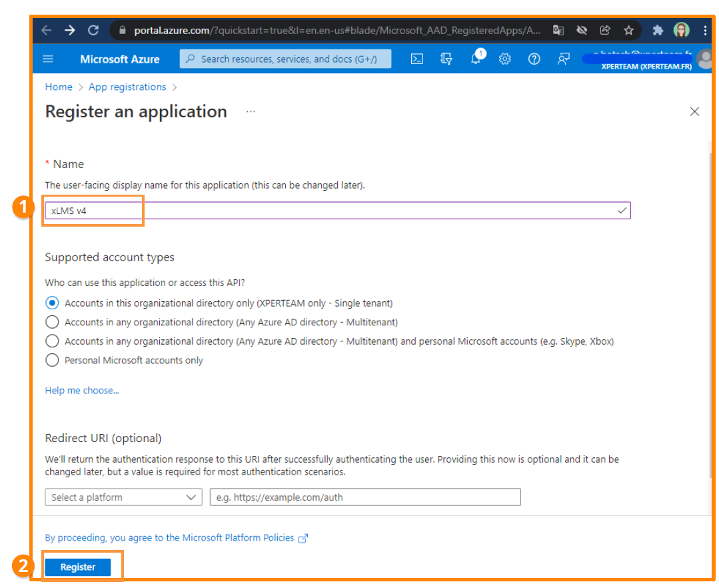Open the Help question mark icon
This screenshot has height=588, width=719.
click(534, 59)
